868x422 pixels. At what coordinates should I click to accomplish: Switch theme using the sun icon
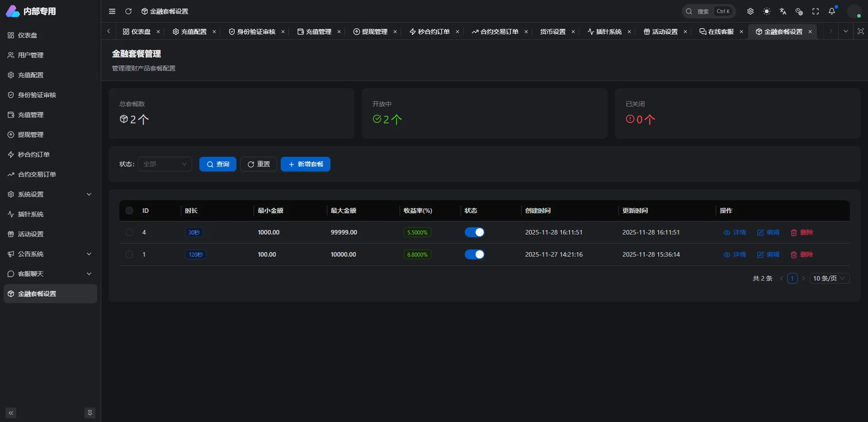[767, 11]
